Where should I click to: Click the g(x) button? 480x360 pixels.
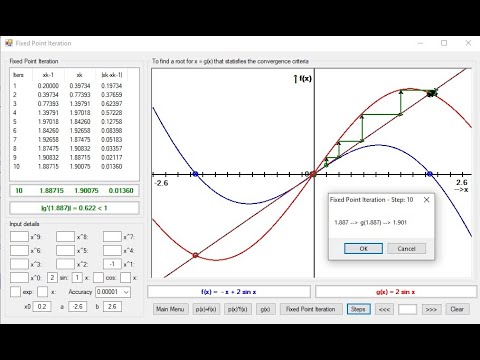[265, 309]
